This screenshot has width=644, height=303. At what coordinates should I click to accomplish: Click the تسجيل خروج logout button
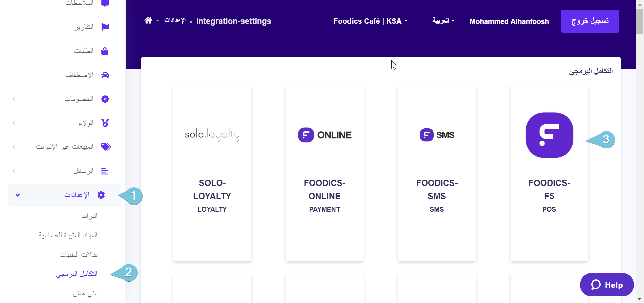click(590, 21)
